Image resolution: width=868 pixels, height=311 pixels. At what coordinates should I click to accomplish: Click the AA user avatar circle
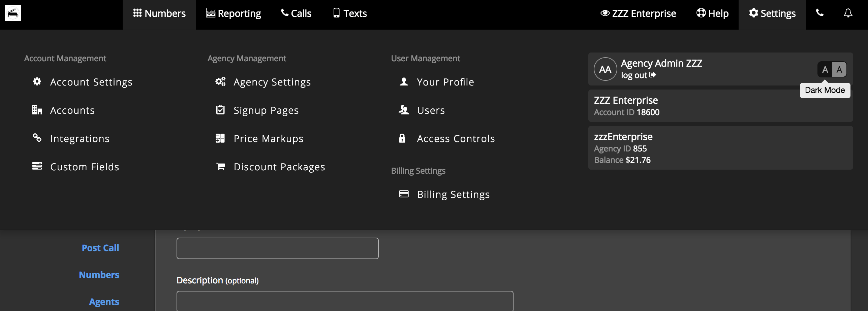click(x=605, y=69)
